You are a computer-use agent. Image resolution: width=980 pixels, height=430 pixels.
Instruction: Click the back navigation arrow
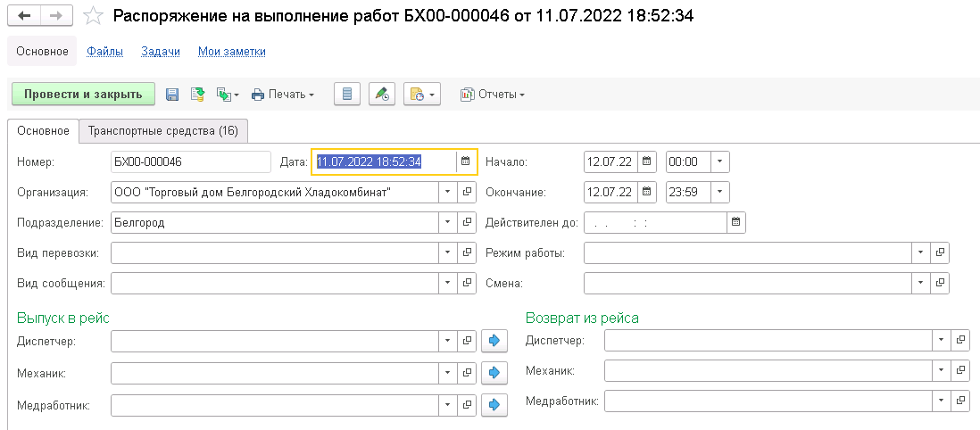(x=24, y=16)
